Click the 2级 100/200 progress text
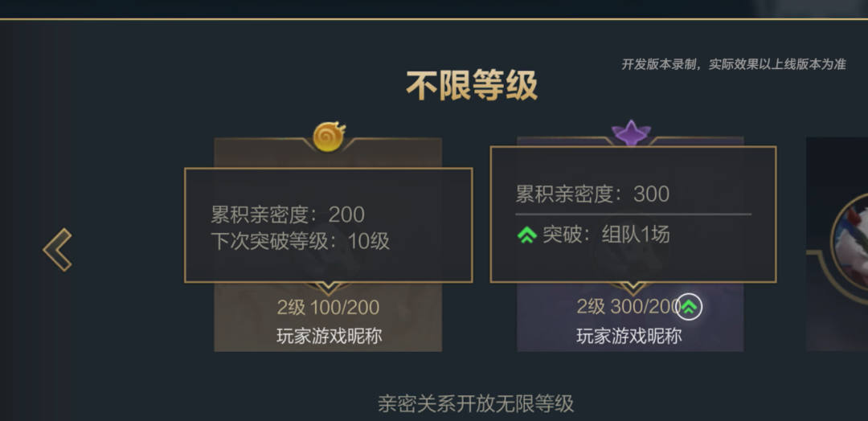 (328, 307)
